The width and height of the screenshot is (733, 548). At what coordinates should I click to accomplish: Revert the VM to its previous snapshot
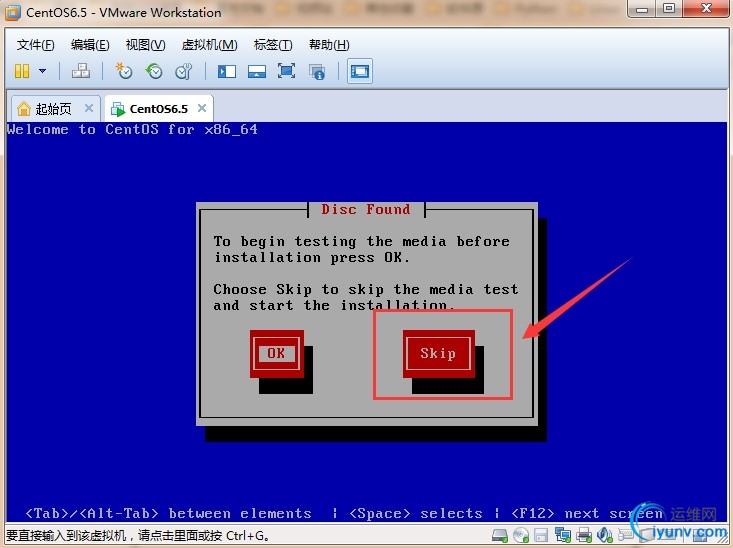(x=153, y=71)
